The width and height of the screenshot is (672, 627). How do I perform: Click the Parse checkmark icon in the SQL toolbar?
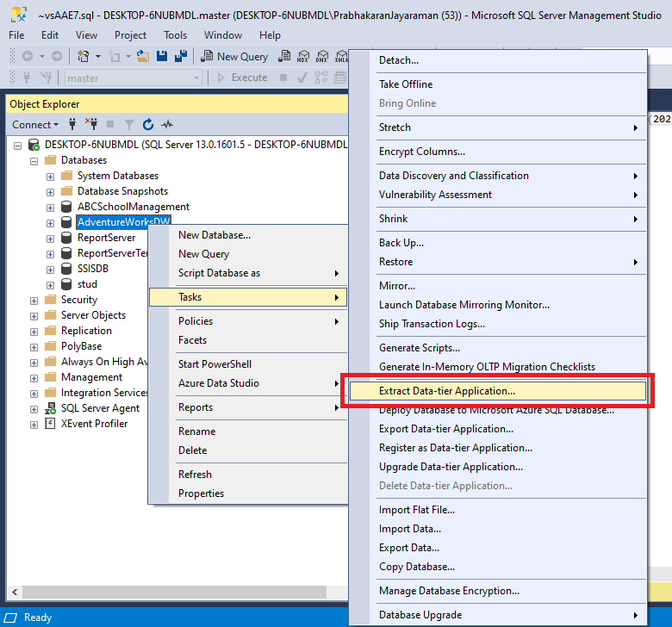click(302, 78)
